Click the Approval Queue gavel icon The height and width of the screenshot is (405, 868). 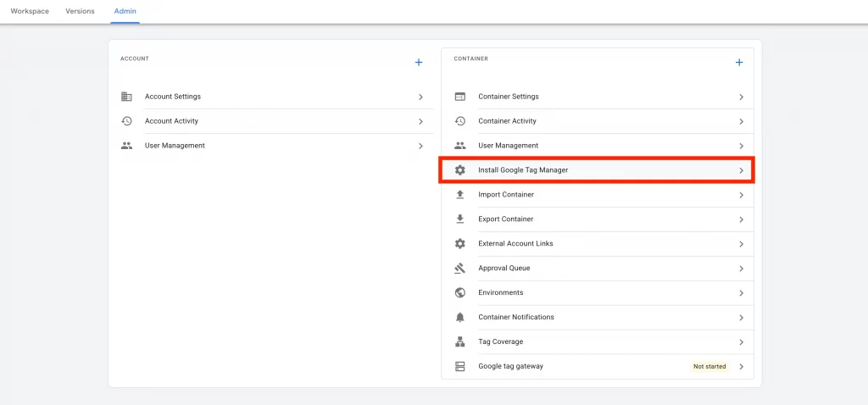460,269
